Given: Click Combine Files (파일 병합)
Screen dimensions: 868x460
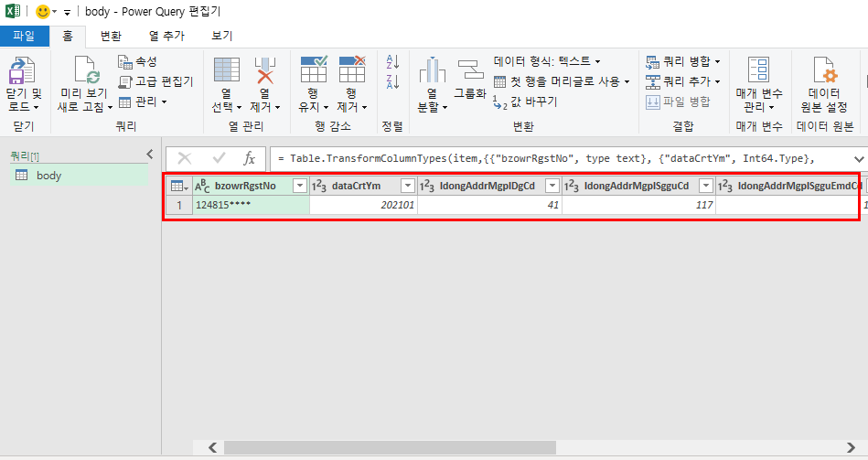Looking at the screenshot, I should pyautogui.click(x=678, y=102).
